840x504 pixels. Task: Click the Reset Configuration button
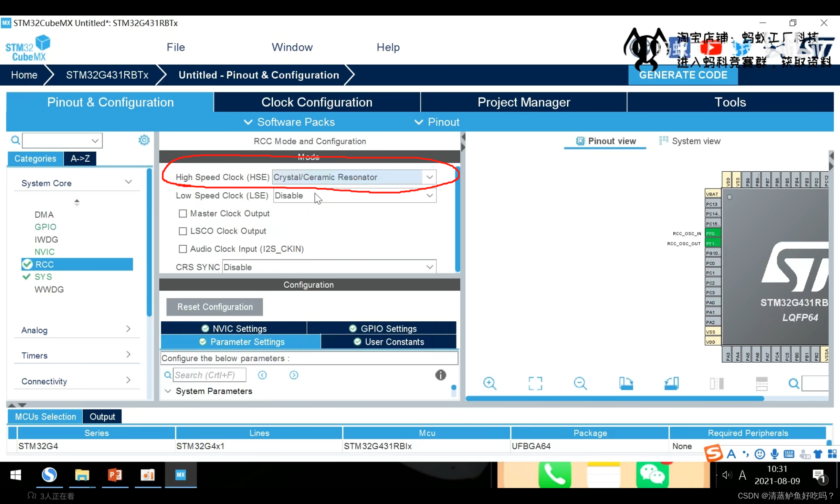point(215,307)
